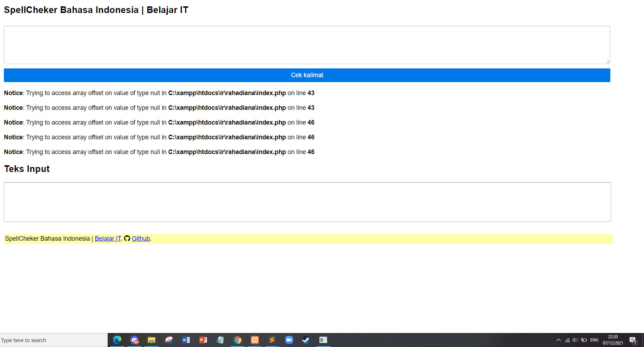Launch Zoom from the taskbar

[289, 340]
